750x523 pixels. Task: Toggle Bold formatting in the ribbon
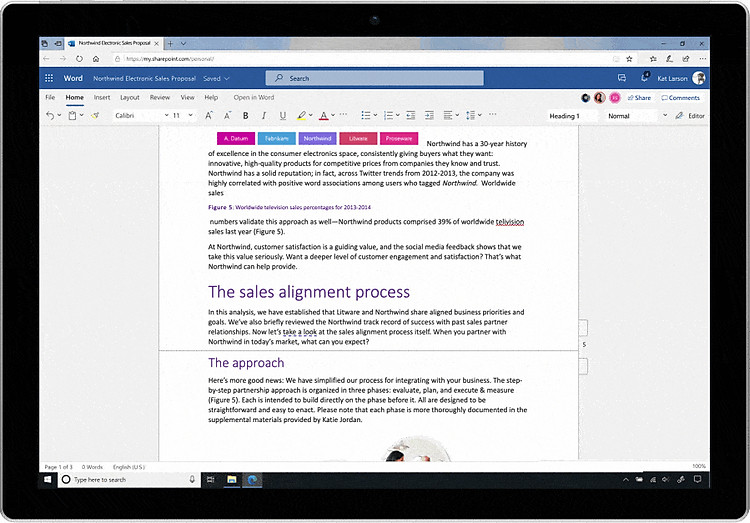tap(245, 115)
